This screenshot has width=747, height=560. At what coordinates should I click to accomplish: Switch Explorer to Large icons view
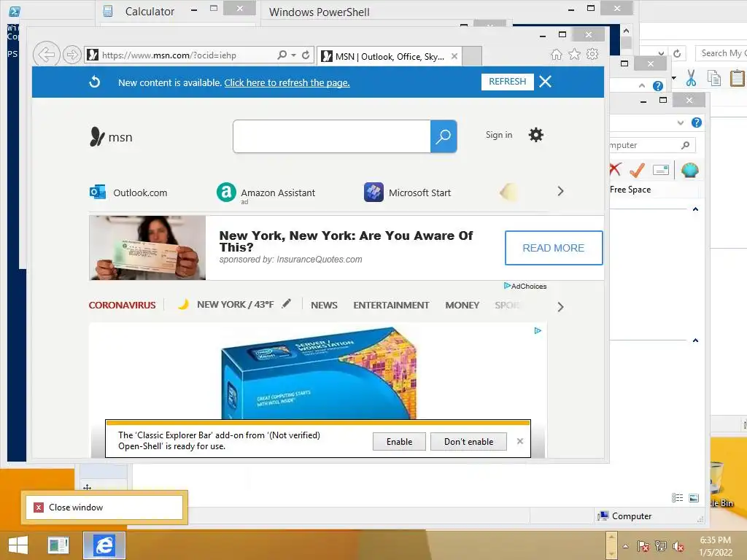coord(694,497)
